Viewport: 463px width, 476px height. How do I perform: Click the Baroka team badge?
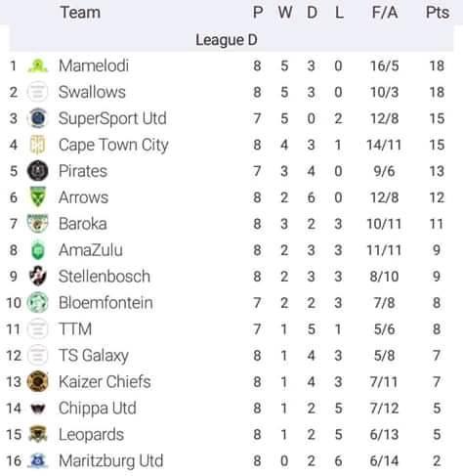pyautogui.click(x=38, y=224)
